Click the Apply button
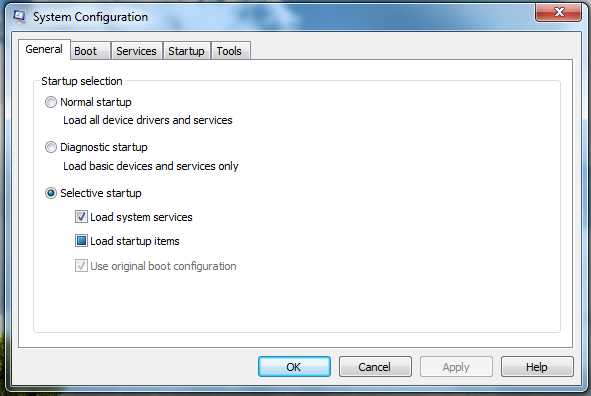591x396 pixels. click(x=456, y=367)
